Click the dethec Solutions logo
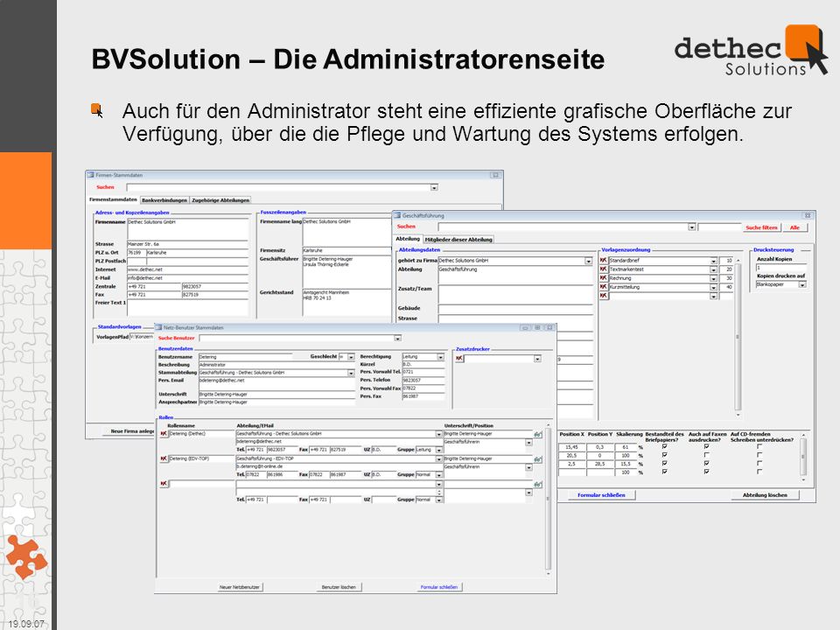Viewport: 840px width, 630px height. click(x=751, y=51)
